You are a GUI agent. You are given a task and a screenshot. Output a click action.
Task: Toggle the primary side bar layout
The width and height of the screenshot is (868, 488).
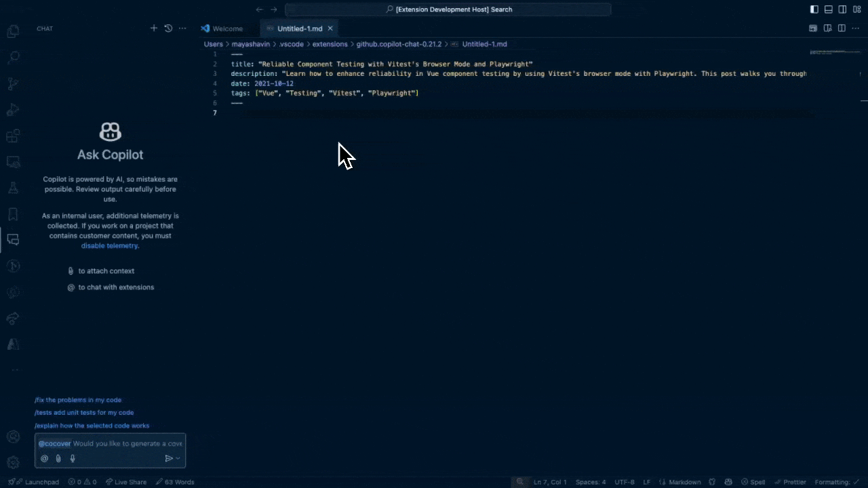pos(814,9)
